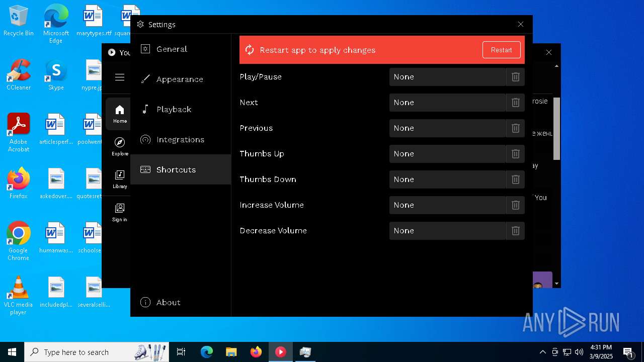The image size is (644, 362).
Task: Focus the Decrease Volume shortcut field
Action: pos(447,231)
